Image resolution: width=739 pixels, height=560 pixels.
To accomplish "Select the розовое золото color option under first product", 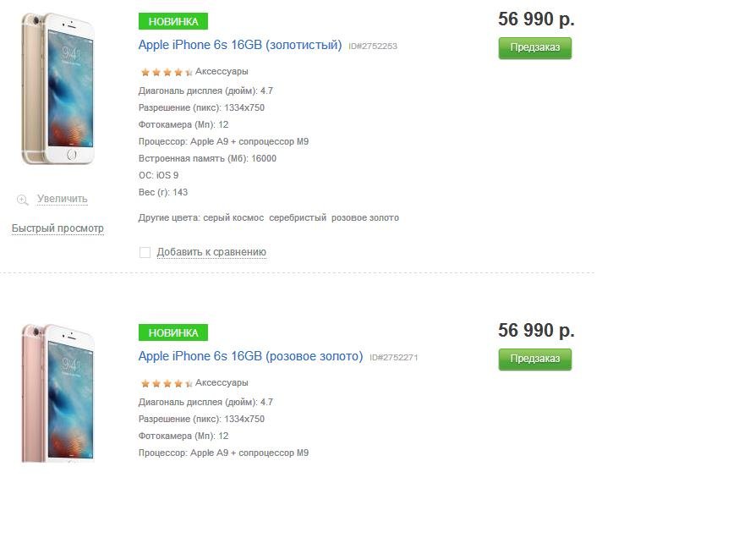I will [x=364, y=217].
